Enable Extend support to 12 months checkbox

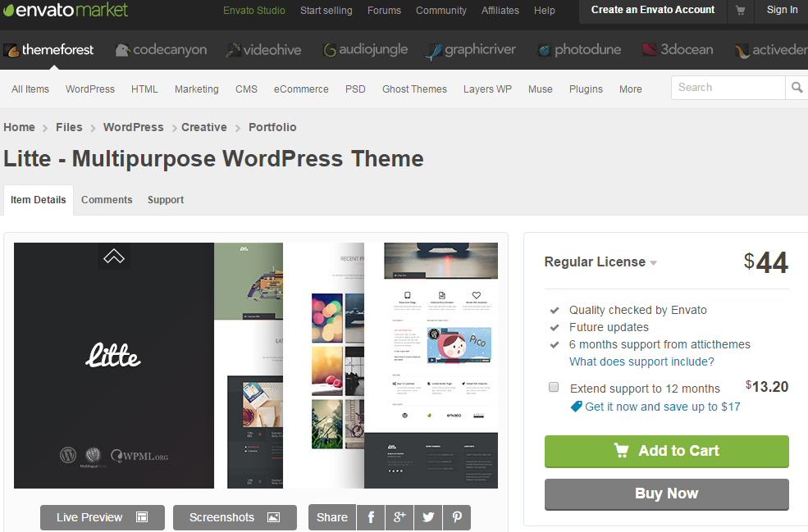554,387
